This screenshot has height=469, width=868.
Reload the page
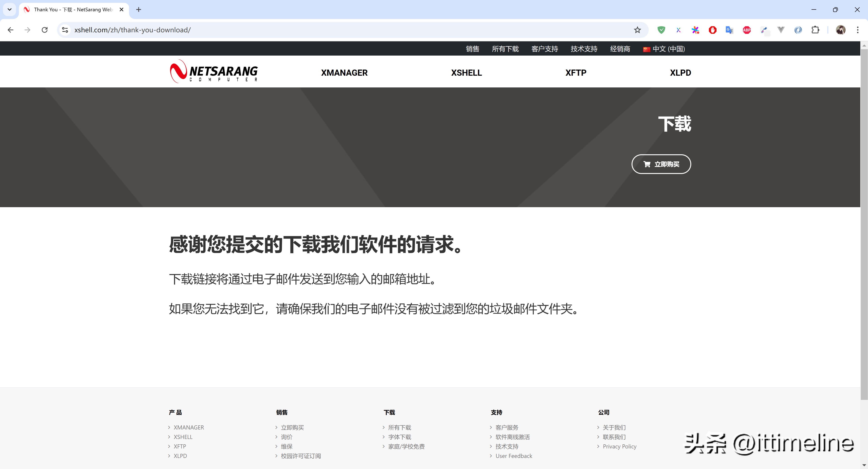45,30
